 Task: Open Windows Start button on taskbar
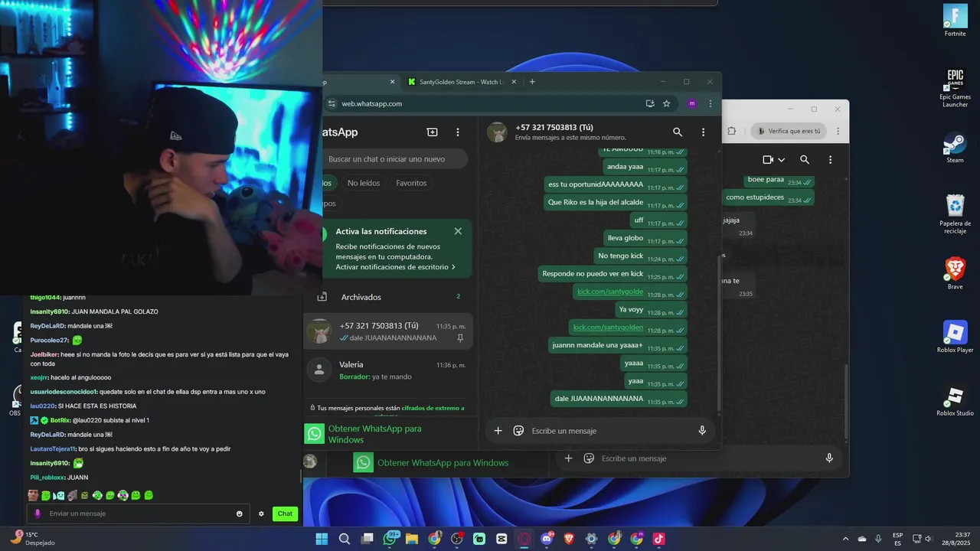pos(322,539)
